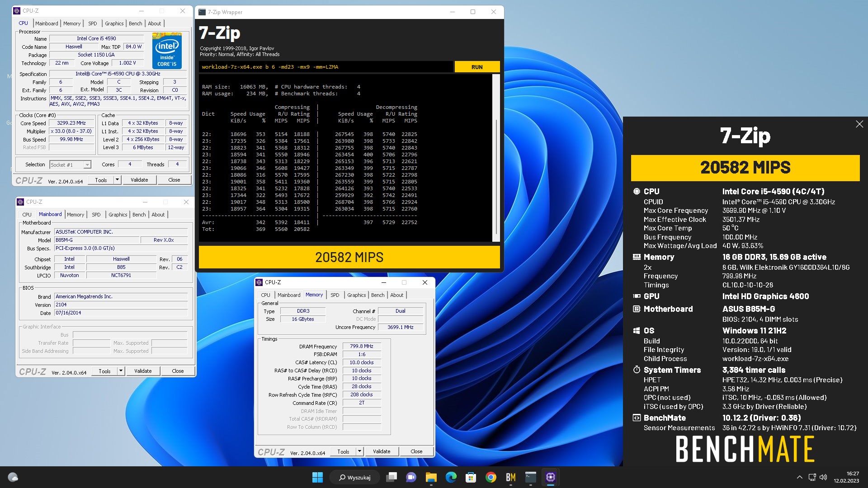Image resolution: width=868 pixels, height=488 pixels.
Task: Click the CPU-Z title icon of the Memory window
Action: tap(259, 282)
